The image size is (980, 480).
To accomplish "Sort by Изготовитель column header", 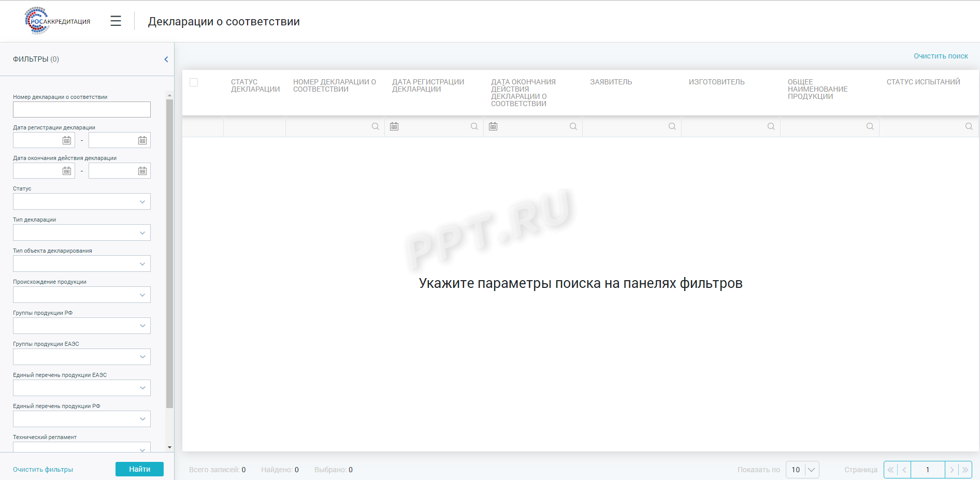I will [716, 82].
